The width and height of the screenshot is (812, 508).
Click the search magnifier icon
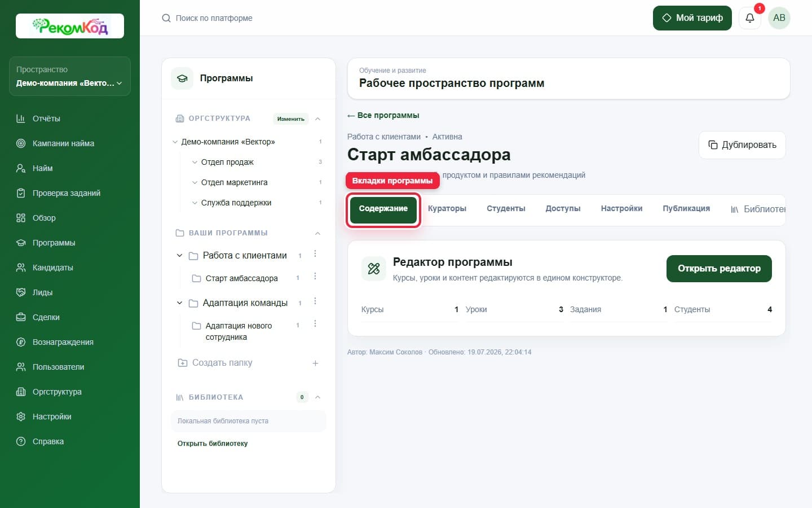tap(166, 18)
